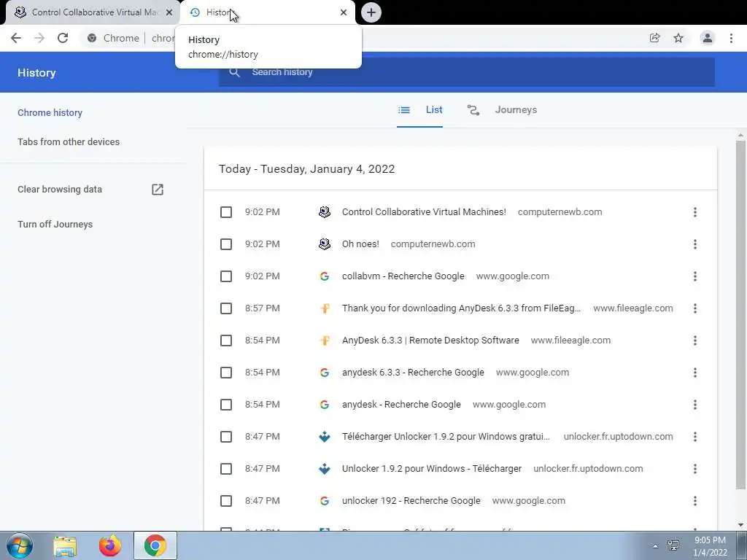This screenshot has height=560, width=747.
Task: Open Clear browsing data
Action: pos(60,190)
